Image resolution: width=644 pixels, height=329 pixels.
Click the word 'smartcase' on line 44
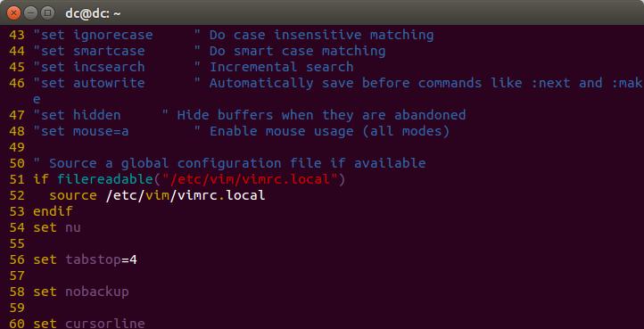[109, 51]
